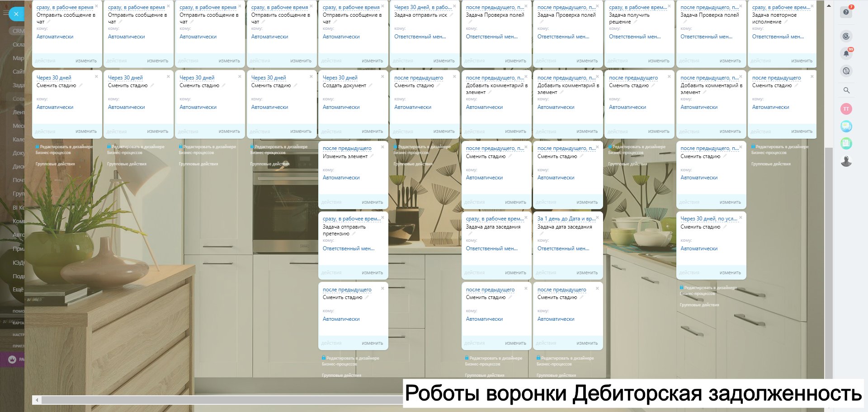Open the 'За 1 день до Дата и вр...' timing selector
Viewport: 868px width, 412px height.
(566, 219)
